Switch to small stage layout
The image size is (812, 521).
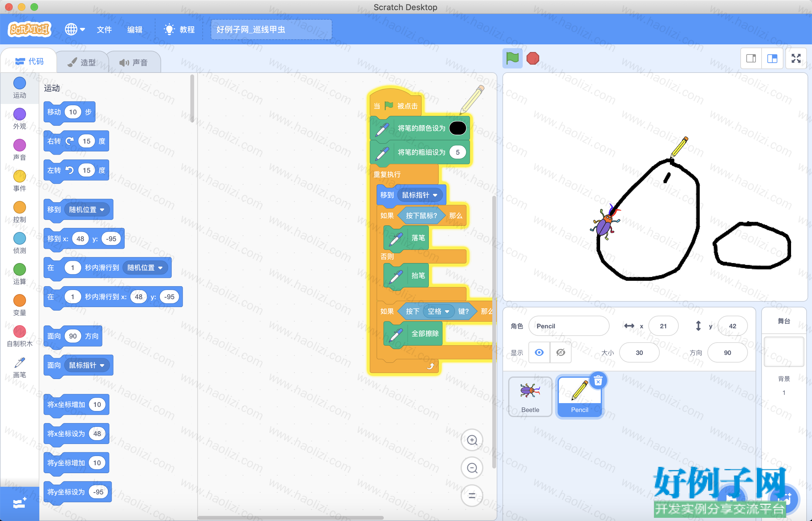(x=751, y=59)
